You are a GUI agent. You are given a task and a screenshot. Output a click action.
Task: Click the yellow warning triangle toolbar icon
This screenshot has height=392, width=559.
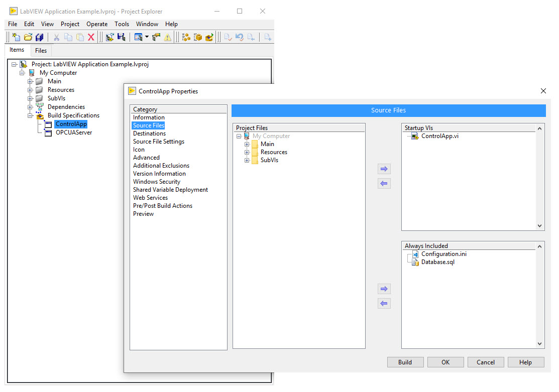pyautogui.click(x=168, y=37)
